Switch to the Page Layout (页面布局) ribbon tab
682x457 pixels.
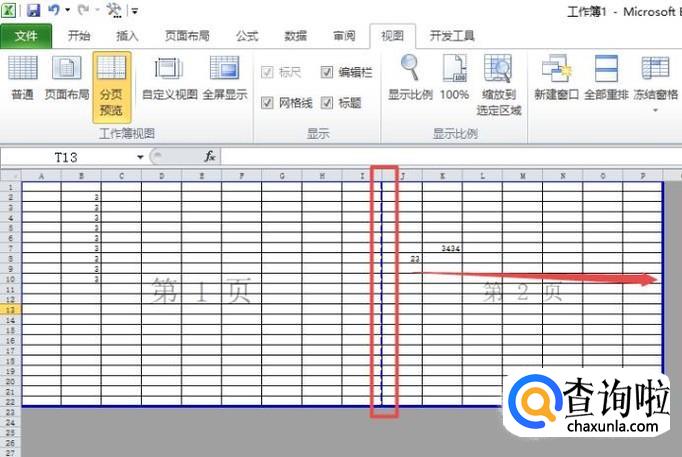187,36
